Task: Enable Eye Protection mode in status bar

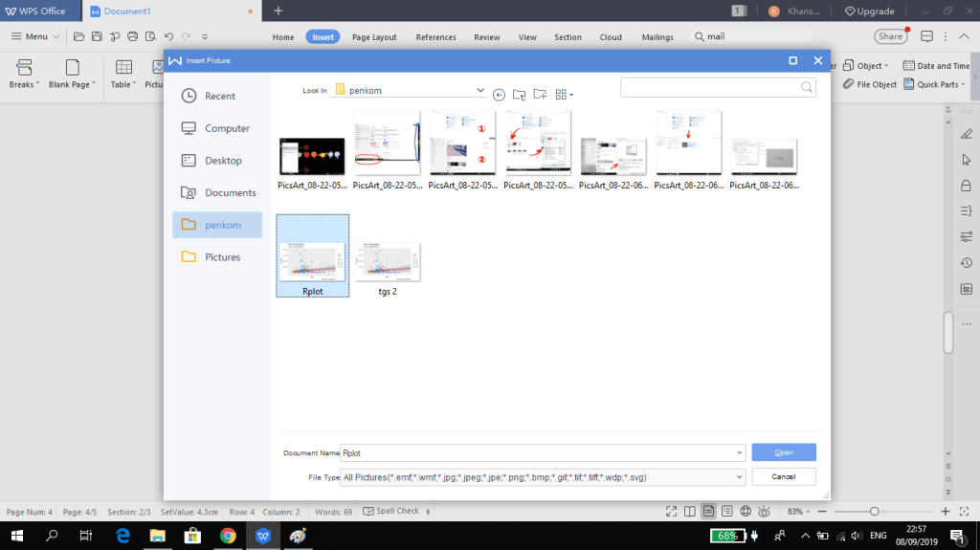Action: tap(765, 512)
